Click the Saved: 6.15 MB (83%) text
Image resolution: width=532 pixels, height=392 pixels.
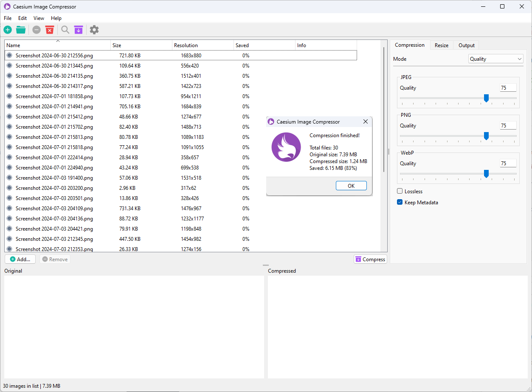(333, 168)
